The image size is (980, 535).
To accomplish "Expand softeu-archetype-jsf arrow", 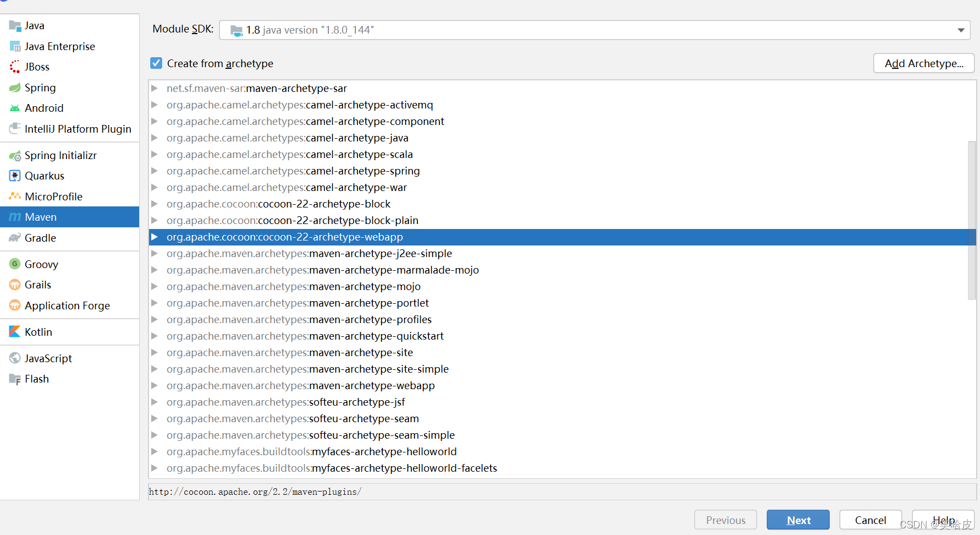I will click(155, 402).
